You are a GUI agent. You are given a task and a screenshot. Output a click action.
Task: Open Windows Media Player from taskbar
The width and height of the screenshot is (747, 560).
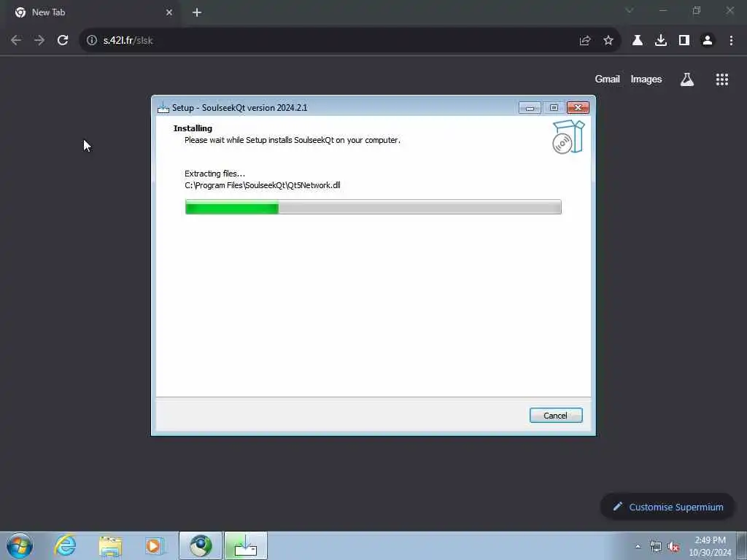155,545
